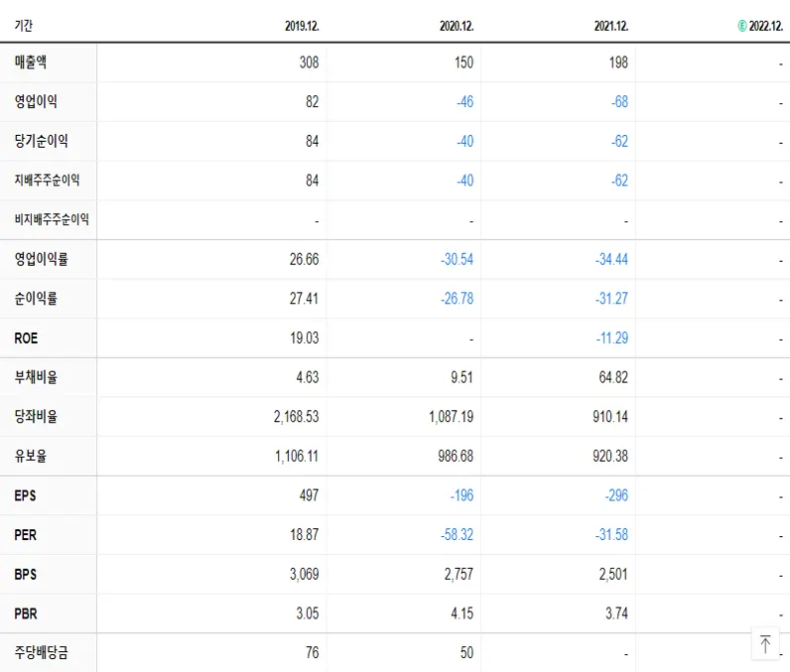Click the 986.68 reserve ratio value
790x672 pixels.
click(x=456, y=456)
